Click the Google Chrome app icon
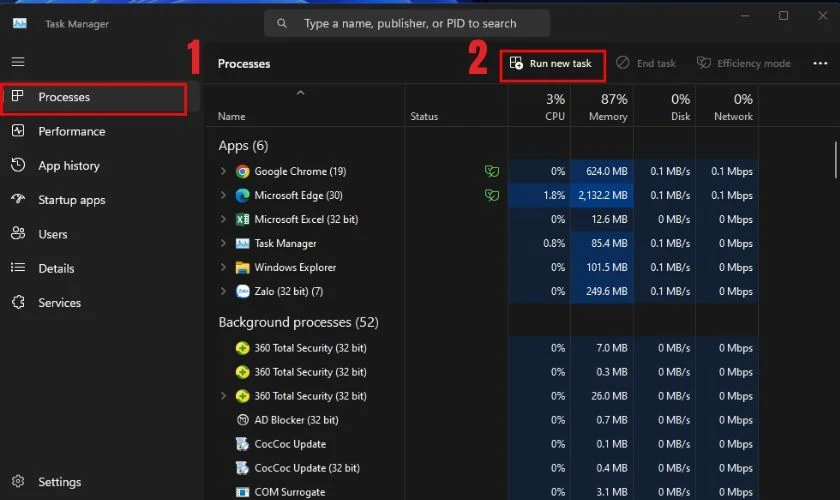 click(243, 171)
